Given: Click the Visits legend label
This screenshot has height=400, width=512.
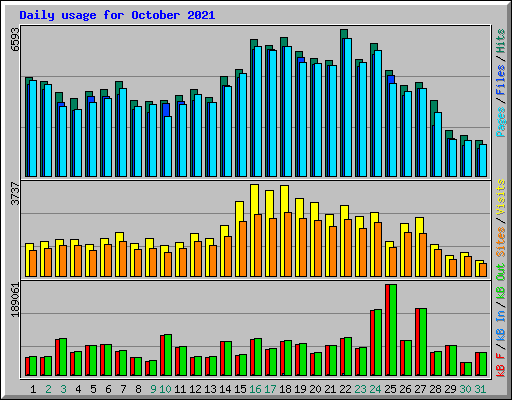Looking at the screenshot, I should [501, 197].
